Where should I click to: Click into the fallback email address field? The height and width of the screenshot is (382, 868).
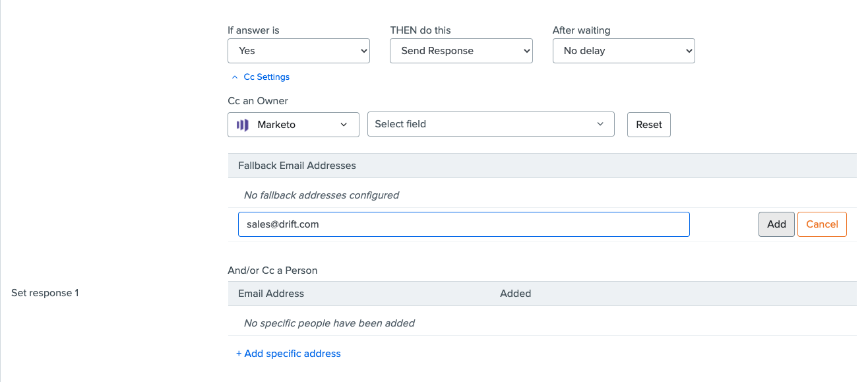pos(464,224)
